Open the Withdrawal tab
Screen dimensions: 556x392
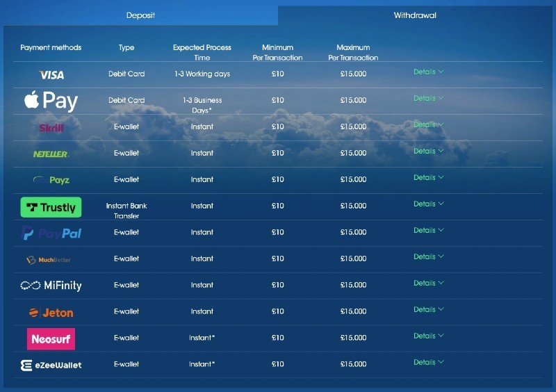(415, 15)
